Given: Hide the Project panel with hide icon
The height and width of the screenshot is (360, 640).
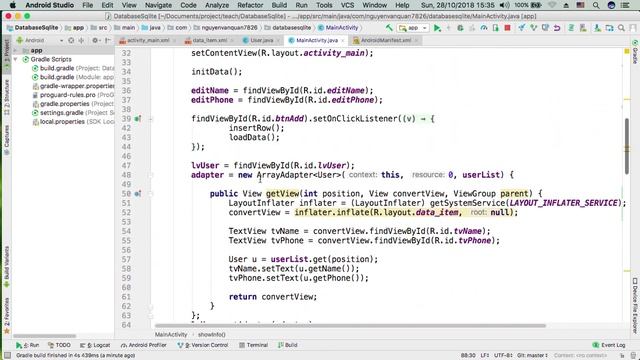Looking at the screenshot, I should pyautogui.click(x=108, y=40).
